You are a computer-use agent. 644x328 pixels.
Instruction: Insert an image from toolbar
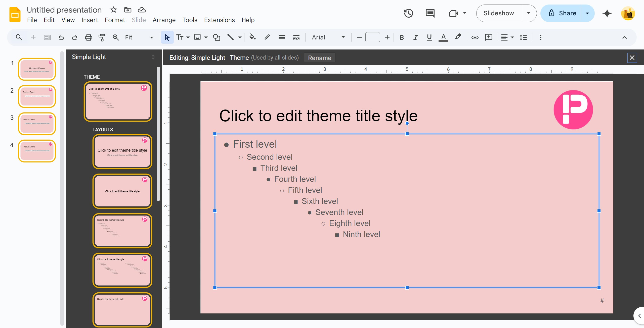(198, 37)
